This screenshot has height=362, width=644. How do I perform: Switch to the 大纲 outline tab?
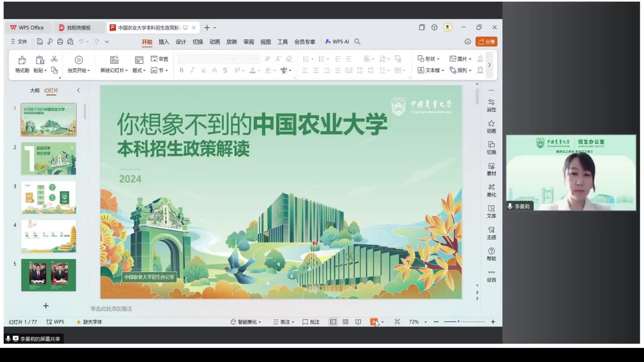pos(35,90)
